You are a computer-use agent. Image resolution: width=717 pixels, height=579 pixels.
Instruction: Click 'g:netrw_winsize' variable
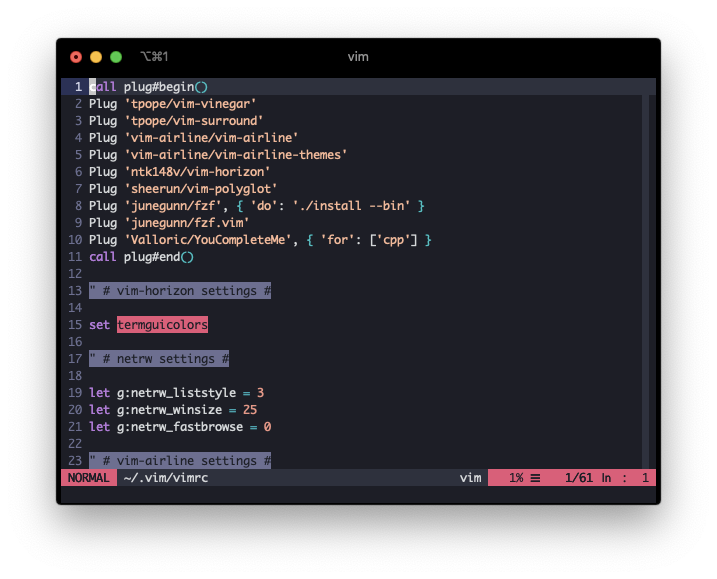coord(170,410)
